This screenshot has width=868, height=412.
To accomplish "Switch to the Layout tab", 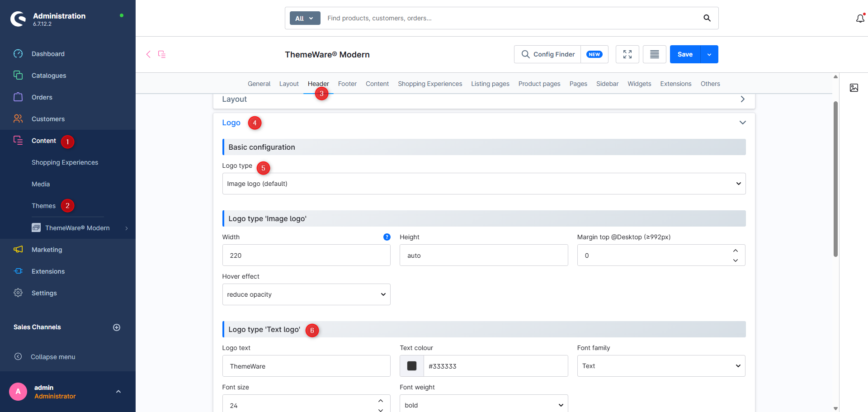I will 289,84.
